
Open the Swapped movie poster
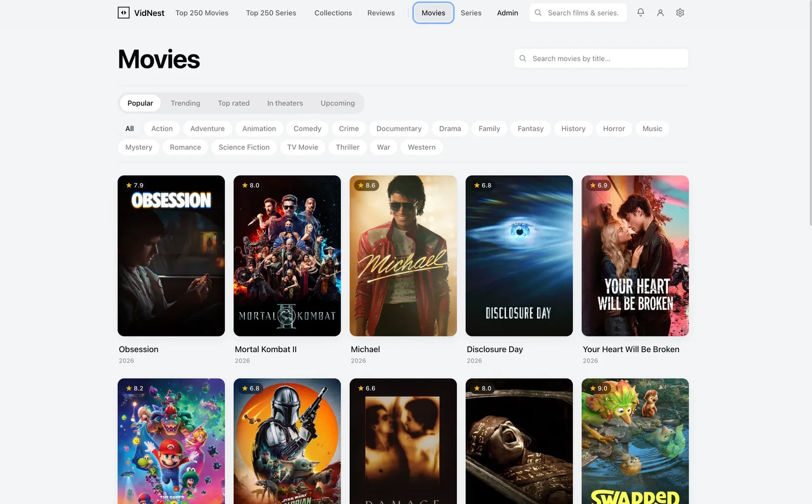coord(635,441)
